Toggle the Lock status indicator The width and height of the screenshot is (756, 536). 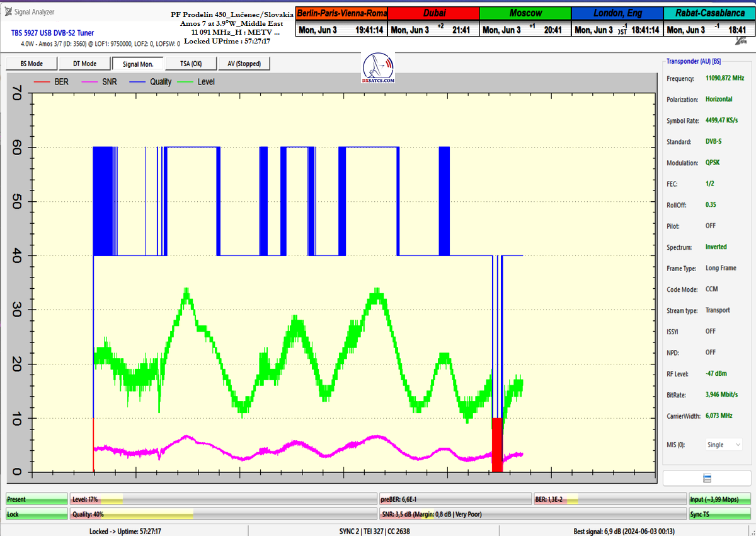(x=37, y=515)
